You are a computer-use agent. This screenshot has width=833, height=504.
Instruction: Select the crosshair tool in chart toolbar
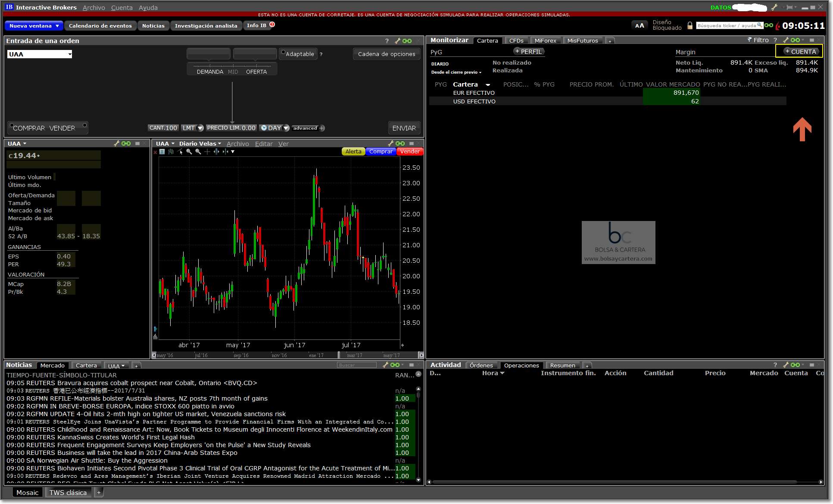tap(207, 152)
